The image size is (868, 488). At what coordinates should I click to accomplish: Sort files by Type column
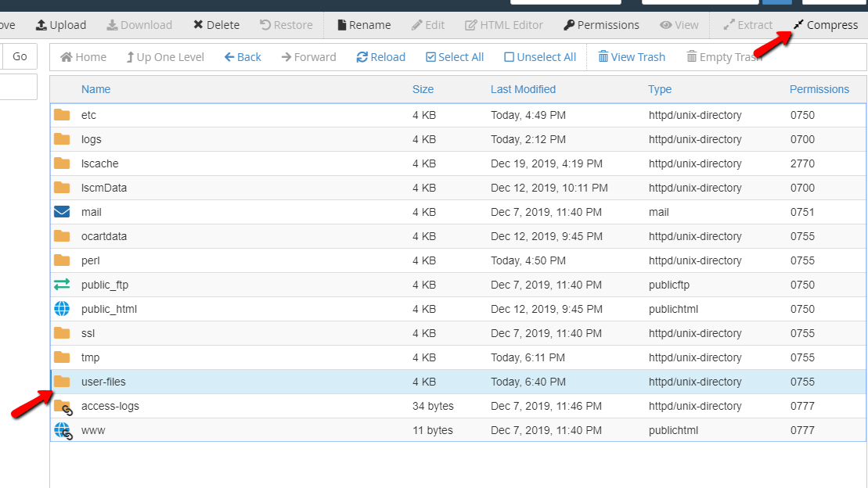660,89
